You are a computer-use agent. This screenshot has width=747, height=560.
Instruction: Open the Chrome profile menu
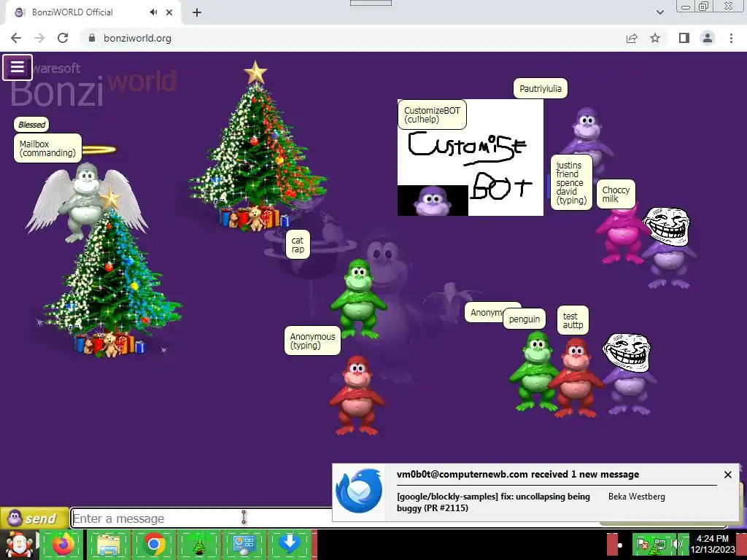[708, 38]
